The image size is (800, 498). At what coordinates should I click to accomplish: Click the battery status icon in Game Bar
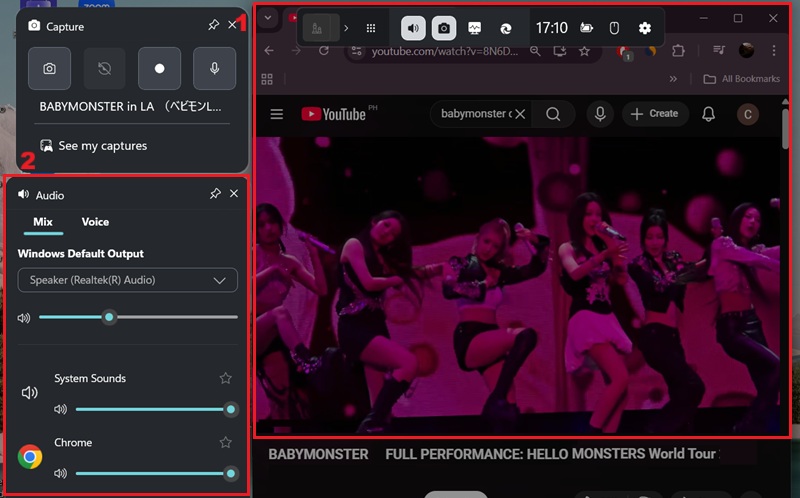coord(587,28)
